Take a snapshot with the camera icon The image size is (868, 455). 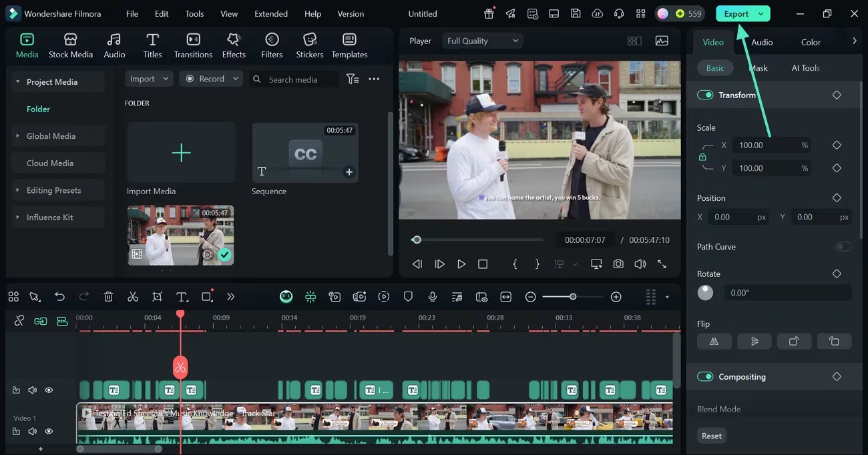[618, 264]
